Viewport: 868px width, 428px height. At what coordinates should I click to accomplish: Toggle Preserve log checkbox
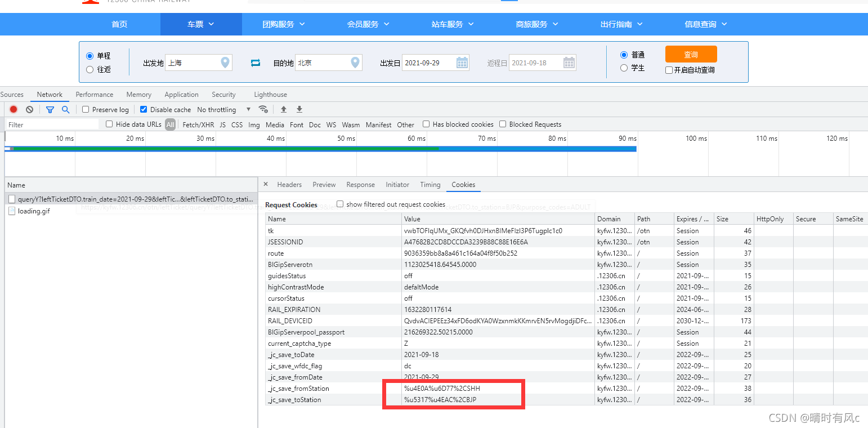click(86, 109)
